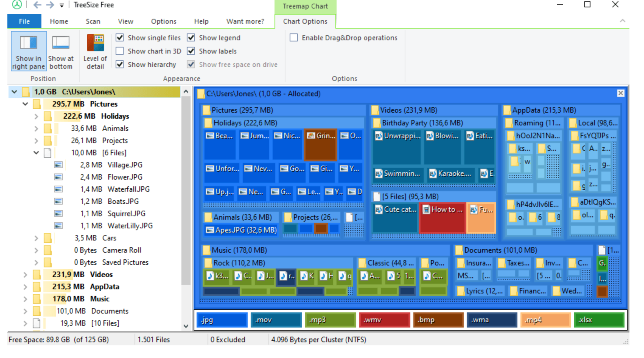Select Flower.JPG image file icon
The height and width of the screenshot is (358, 644).
click(58, 177)
